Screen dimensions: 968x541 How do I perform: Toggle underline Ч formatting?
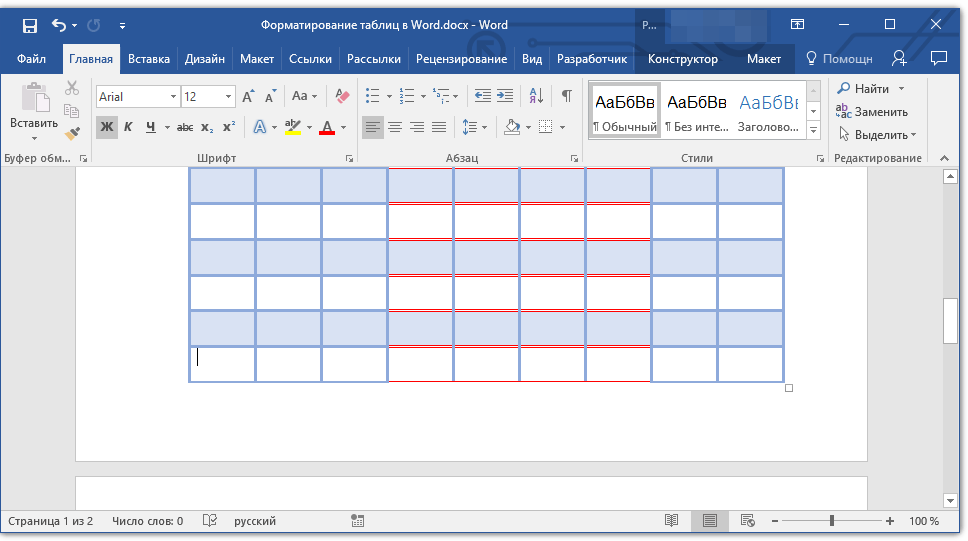[x=151, y=127]
